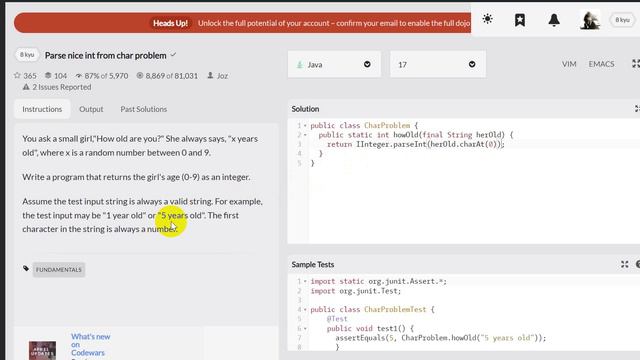Viewport: 640px width, 360px height.
Task: Open the user profile avatar
Action: (x=590, y=20)
